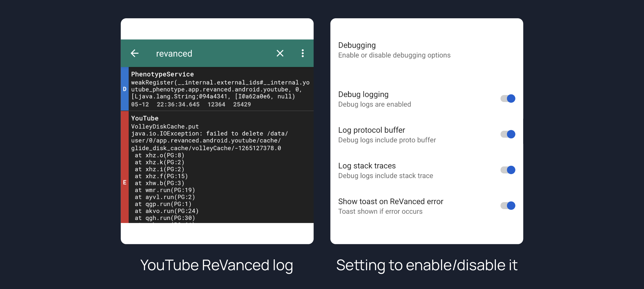The width and height of the screenshot is (644, 289).
Task: Disable the Log protocol buffer switch
Action: tap(508, 134)
